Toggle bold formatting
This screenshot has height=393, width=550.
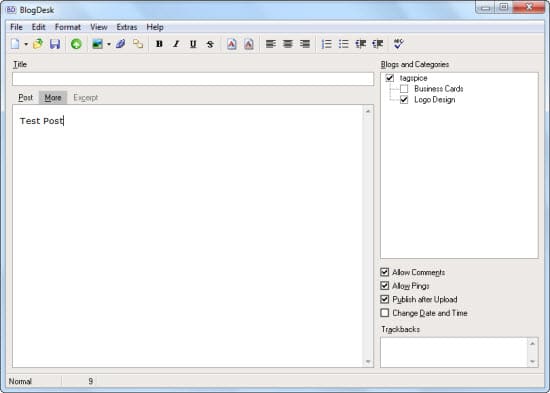(159, 44)
